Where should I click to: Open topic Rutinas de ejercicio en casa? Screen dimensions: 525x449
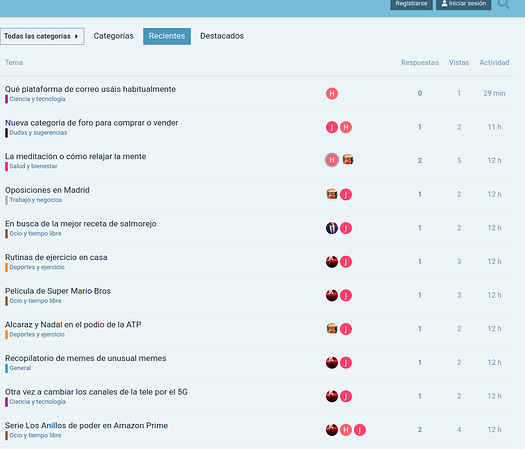[x=56, y=257]
